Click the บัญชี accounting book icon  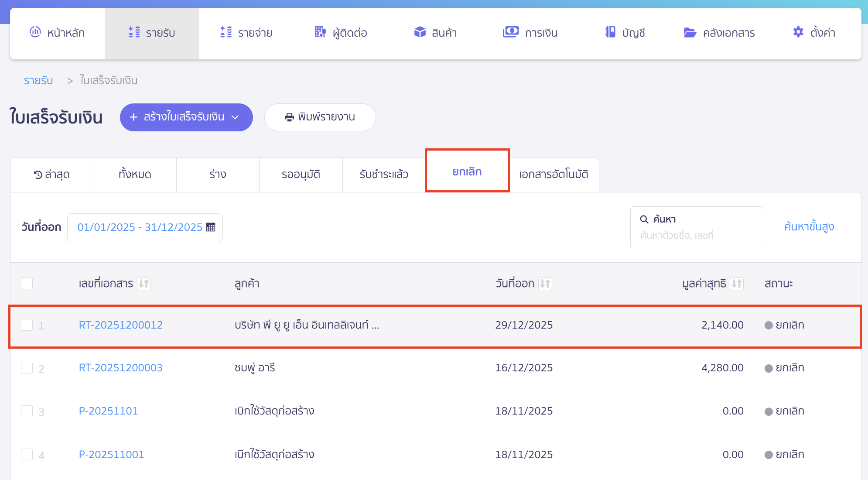610,32
